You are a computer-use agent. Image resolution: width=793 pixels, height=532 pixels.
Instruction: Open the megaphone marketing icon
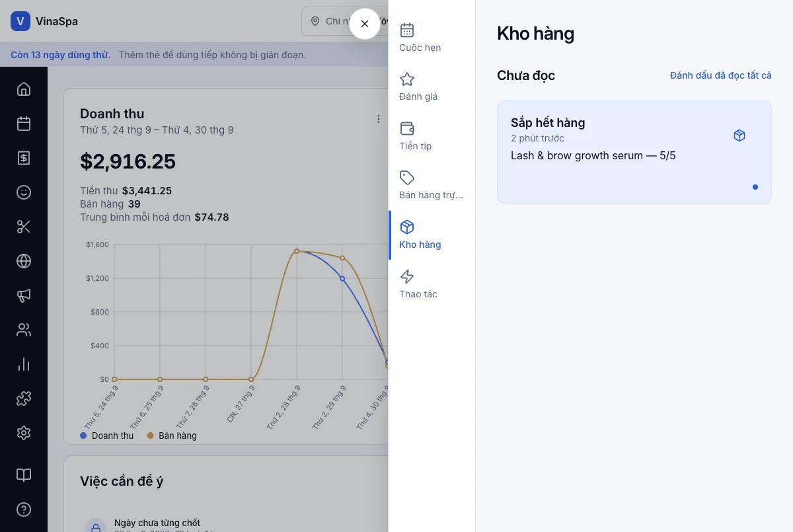pyautogui.click(x=24, y=295)
